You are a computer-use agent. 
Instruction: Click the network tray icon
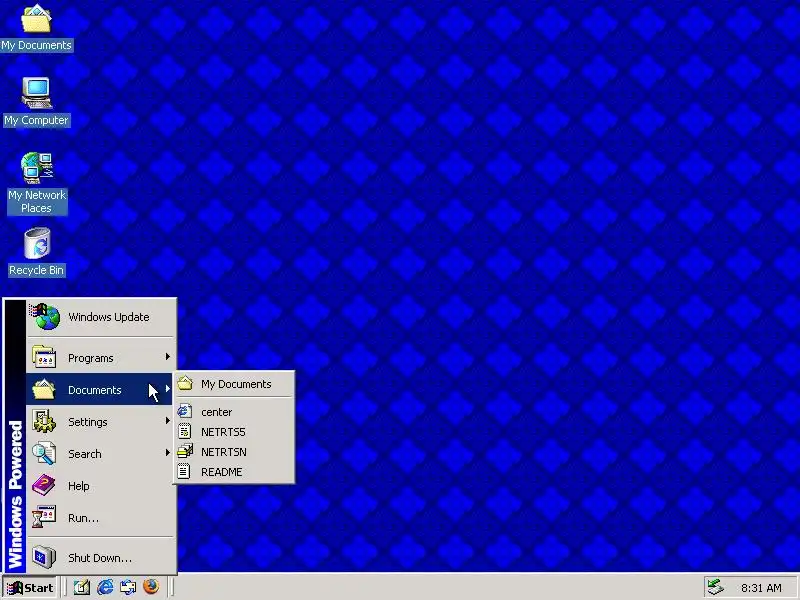(x=715, y=588)
